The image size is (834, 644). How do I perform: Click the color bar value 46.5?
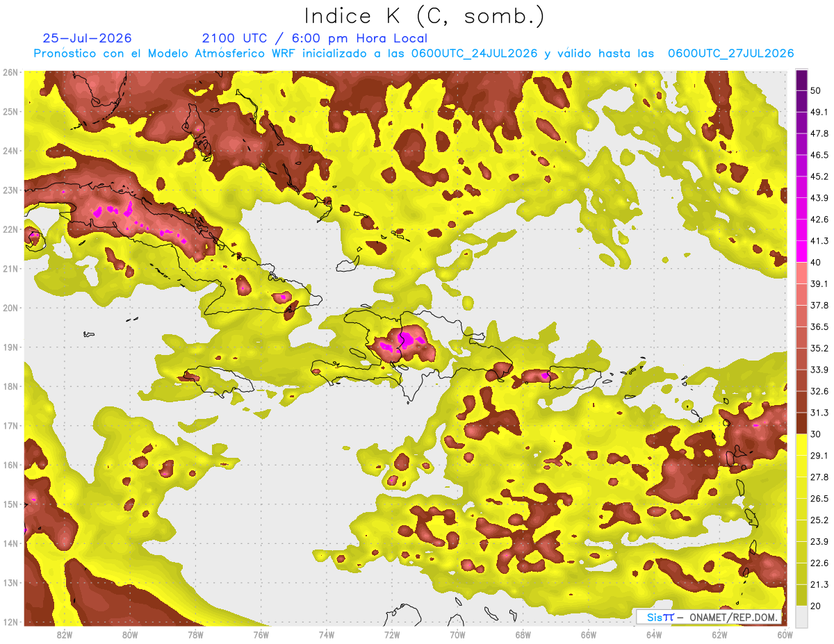coord(819,155)
